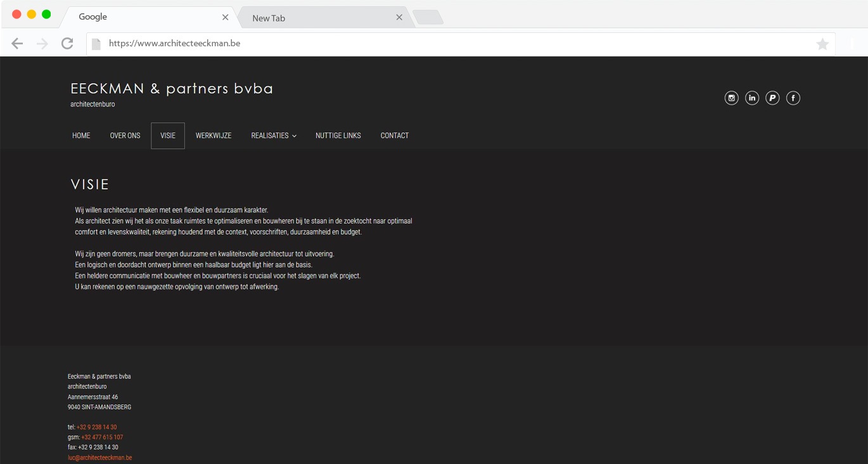Open the Pinterest social icon
Viewport: 868px width, 464px height.
(x=772, y=98)
